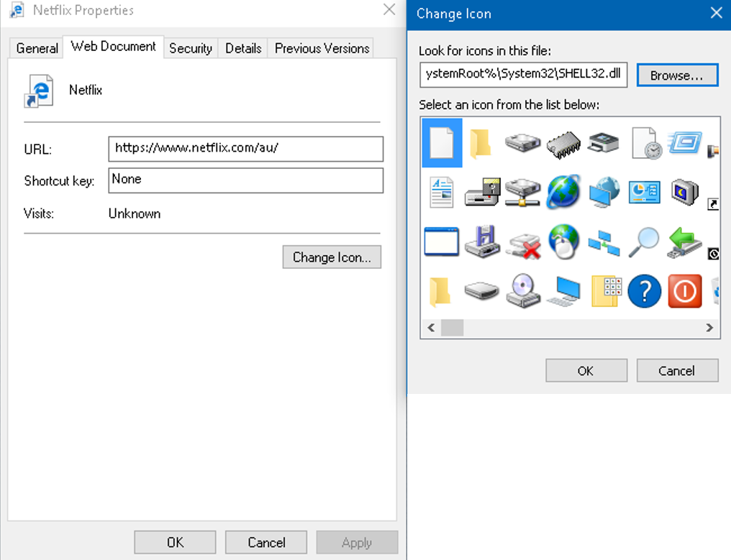Switch to the Security tab
The height and width of the screenshot is (560, 731).
pos(190,48)
